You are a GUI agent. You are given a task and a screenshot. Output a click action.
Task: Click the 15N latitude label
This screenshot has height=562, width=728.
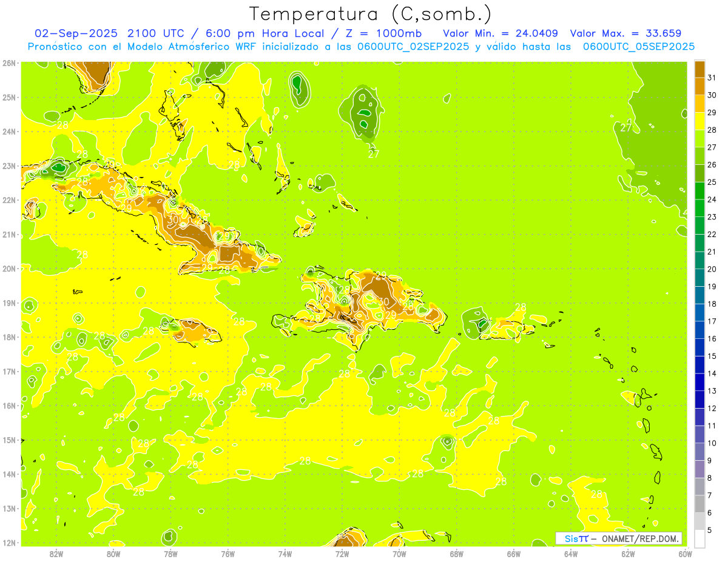point(9,440)
